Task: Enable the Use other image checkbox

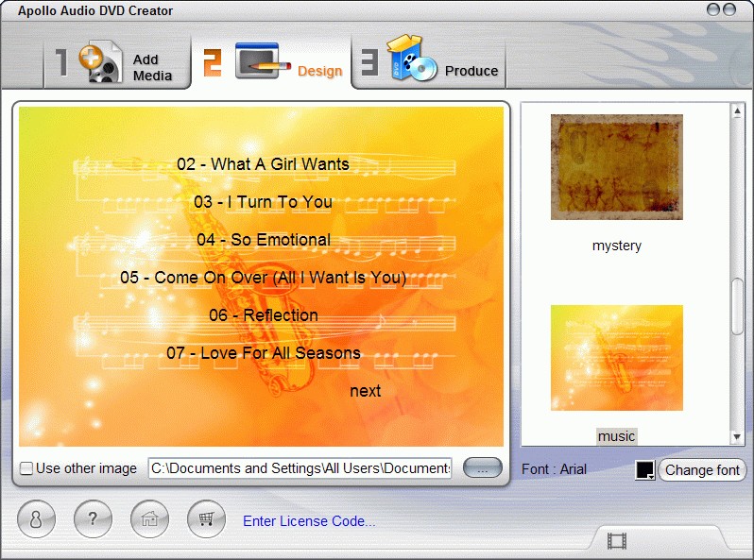Action: (26, 468)
